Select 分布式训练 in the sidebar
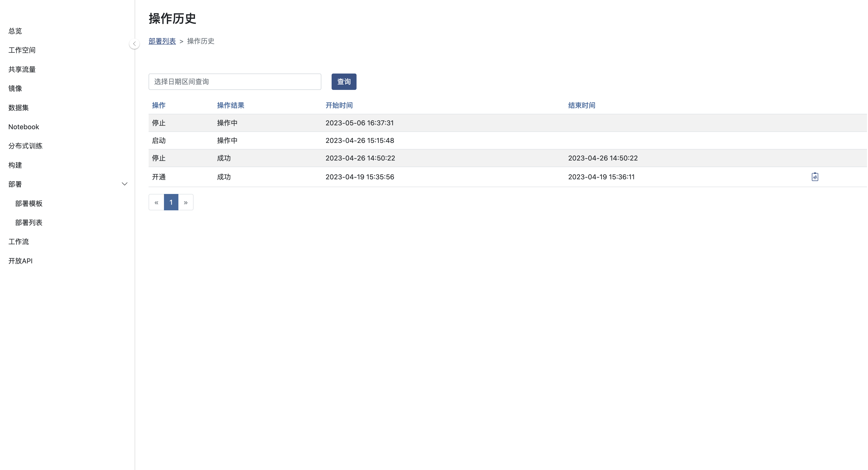868x470 pixels. 25,146
